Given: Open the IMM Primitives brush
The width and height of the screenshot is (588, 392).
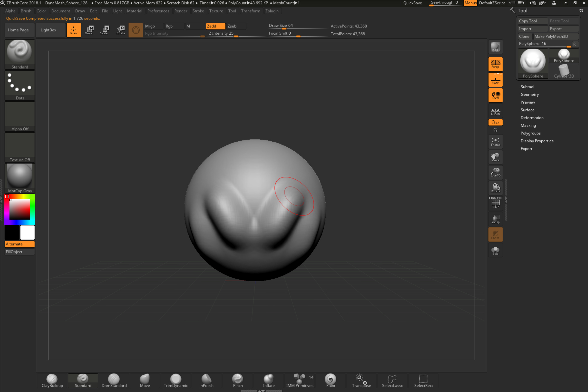Looking at the screenshot, I should [300, 380].
